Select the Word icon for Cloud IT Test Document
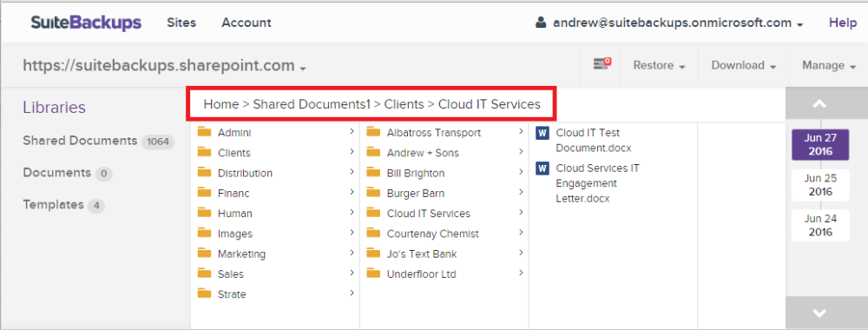This screenshot has height=330, width=868. [542, 133]
